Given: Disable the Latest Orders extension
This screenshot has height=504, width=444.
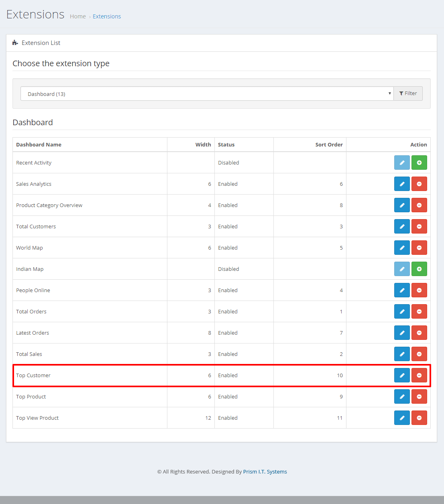Looking at the screenshot, I should point(419,333).
